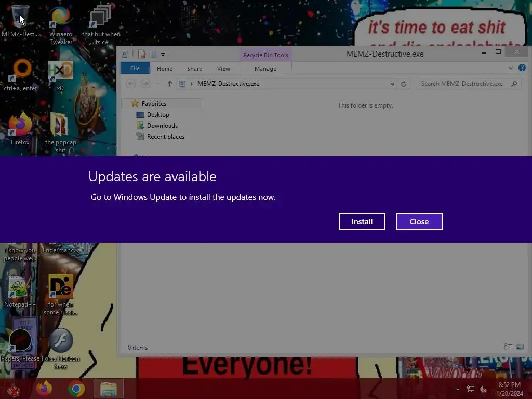Open the 'for when some russi...' shortcut

click(60, 295)
